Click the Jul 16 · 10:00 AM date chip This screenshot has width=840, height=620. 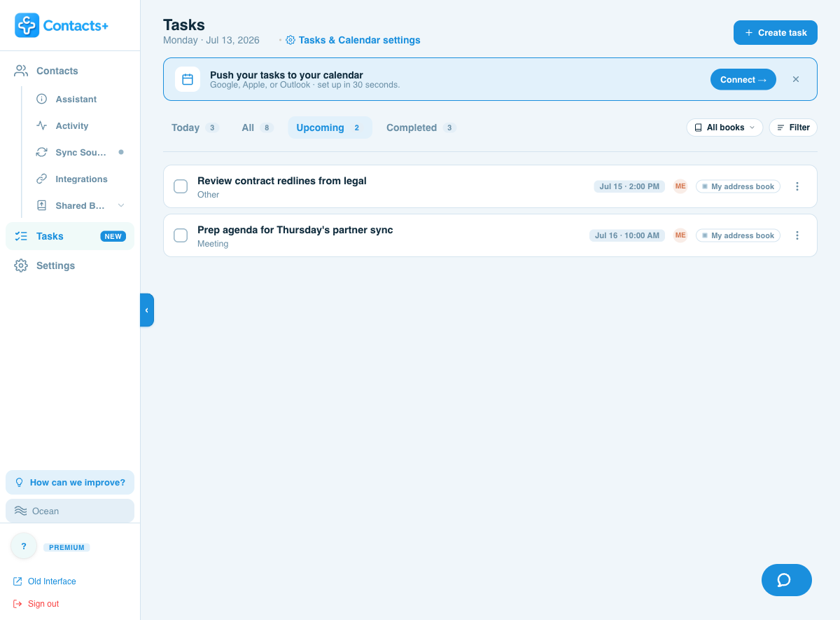[627, 235]
